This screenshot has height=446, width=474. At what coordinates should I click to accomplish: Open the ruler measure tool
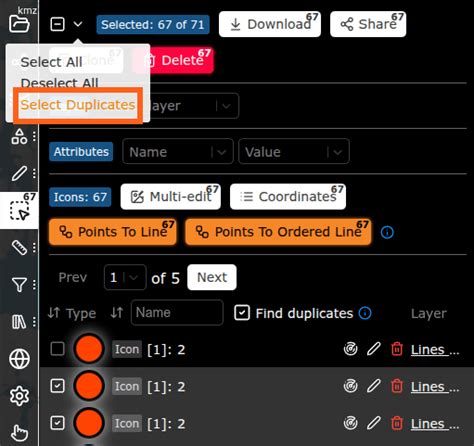[x=19, y=248]
